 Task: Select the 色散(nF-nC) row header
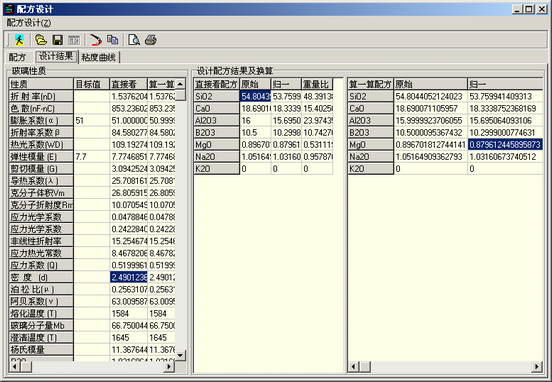[41, 108]
